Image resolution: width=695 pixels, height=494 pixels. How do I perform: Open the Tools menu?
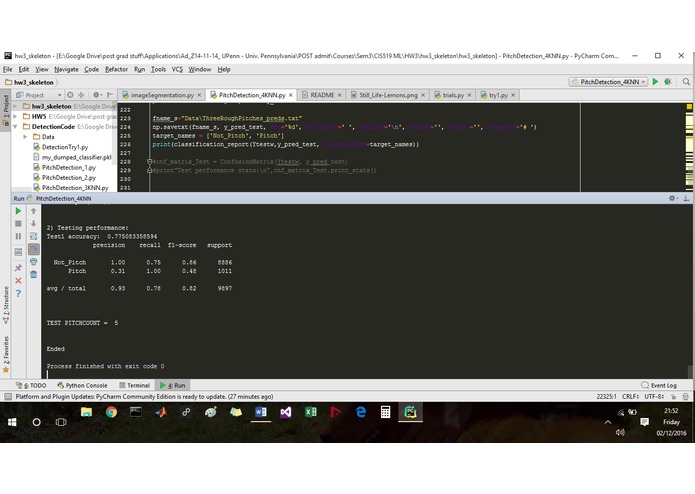[158, 70]
